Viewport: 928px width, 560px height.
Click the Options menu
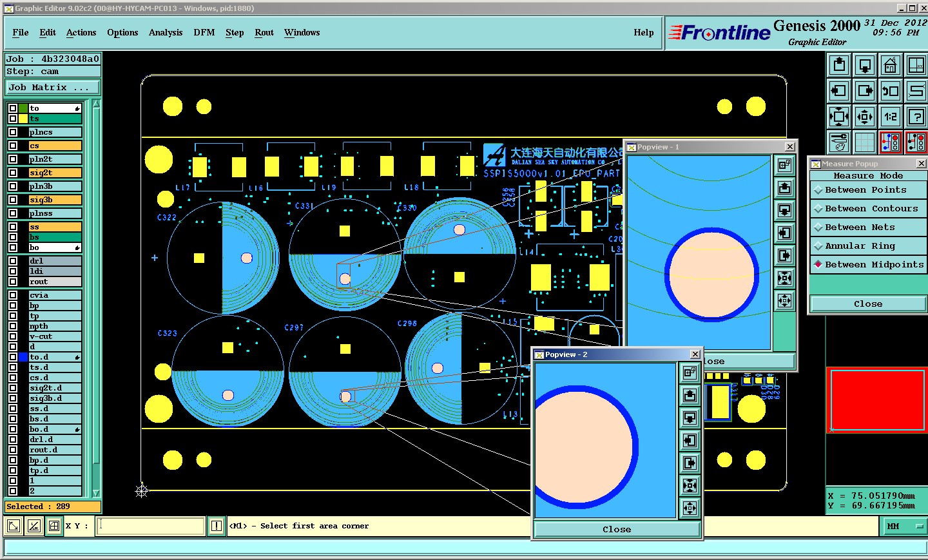122,32
